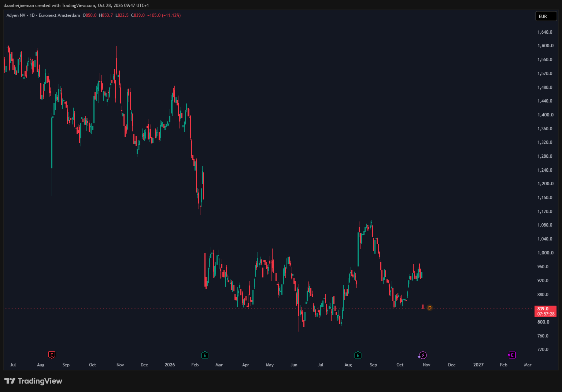Click the 1,400.0 price axis label
This screenshot has height=392, width=562.
(x=546, y=115)
